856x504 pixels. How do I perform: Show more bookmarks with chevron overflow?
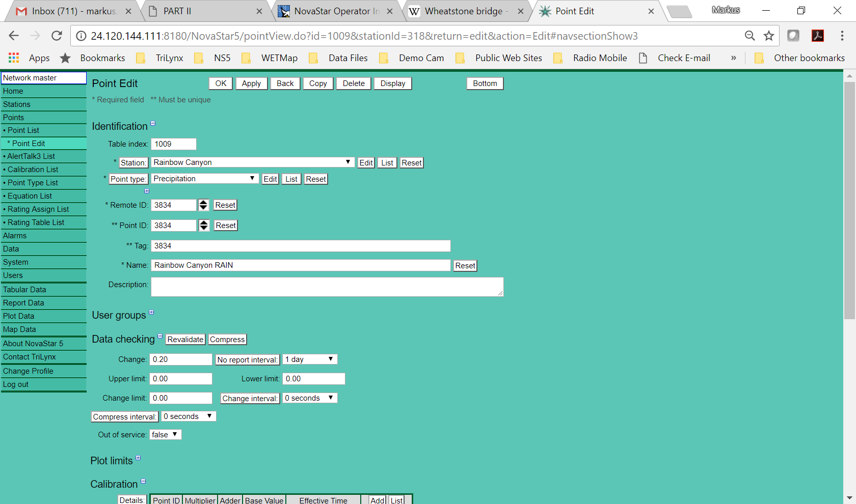pos(733,58)
